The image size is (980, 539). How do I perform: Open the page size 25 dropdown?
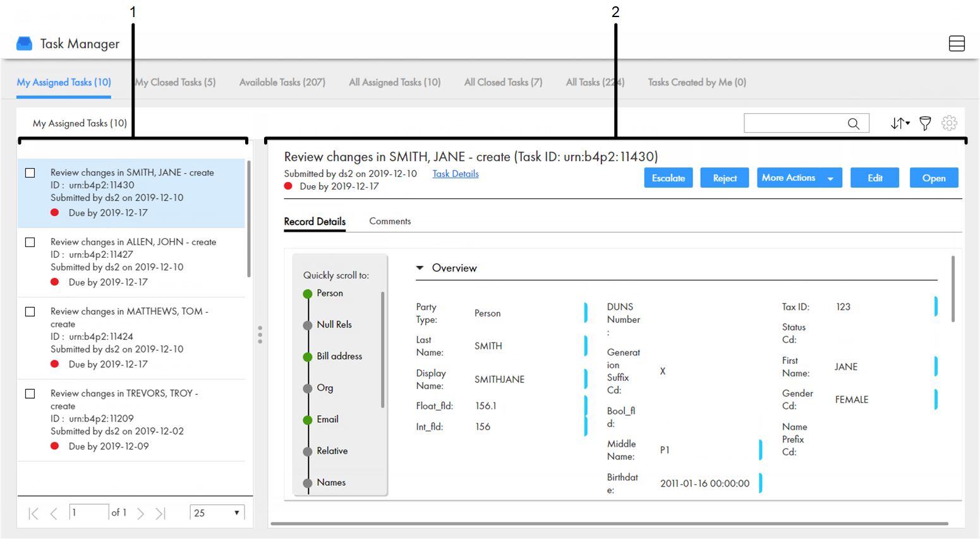[217, 513]
